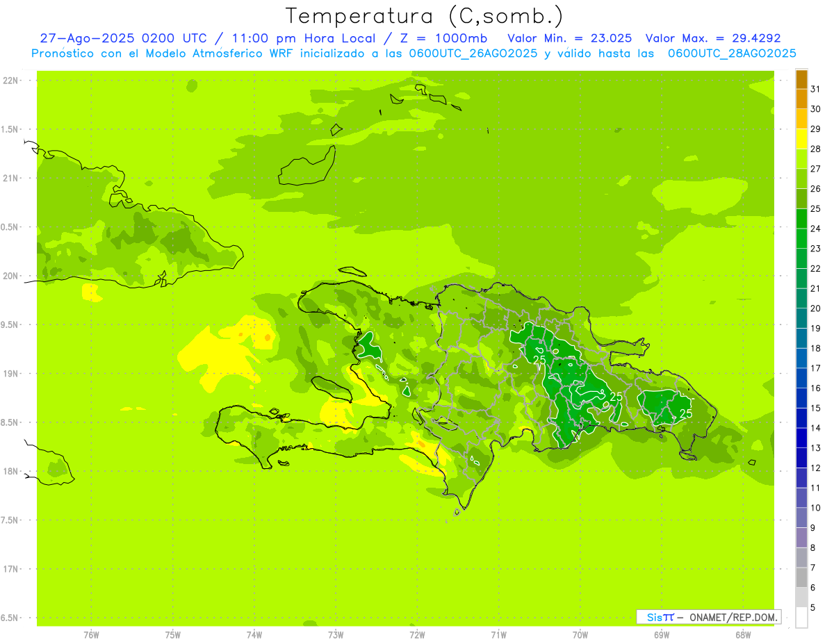Click the legend scale number 28
The height and width of the screenshot is (644, 834).
(815, 149)
